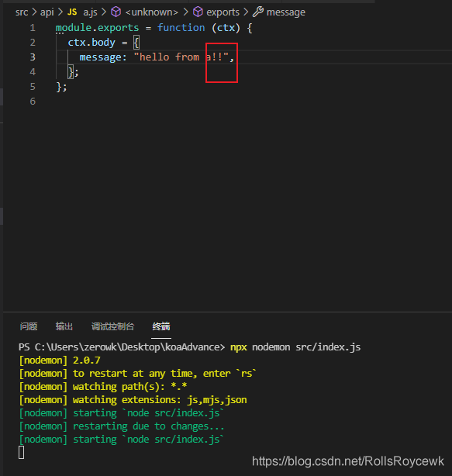The image size is (452, 476).
Task: Select the 终端 panel tab
Action: click(161, 326)
